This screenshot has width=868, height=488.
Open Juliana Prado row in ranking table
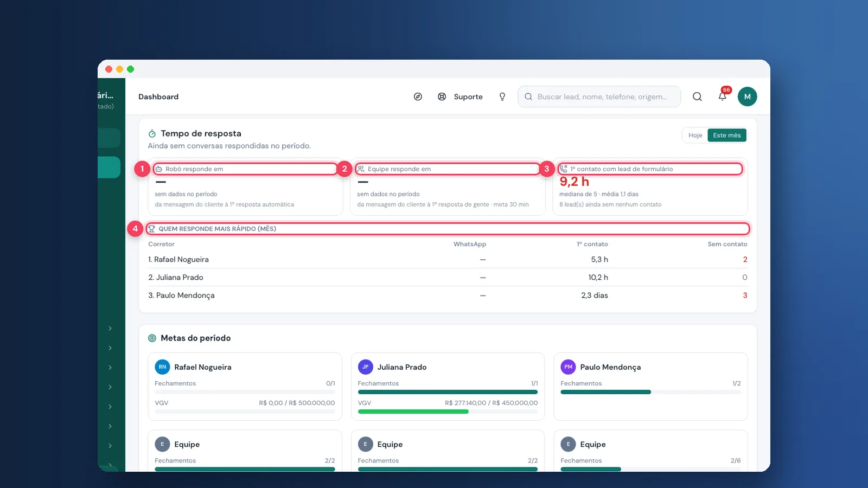click(448, 277)
